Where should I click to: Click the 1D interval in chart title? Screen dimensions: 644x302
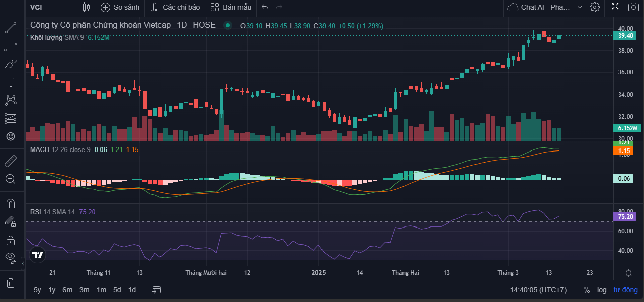click(182, 25)
